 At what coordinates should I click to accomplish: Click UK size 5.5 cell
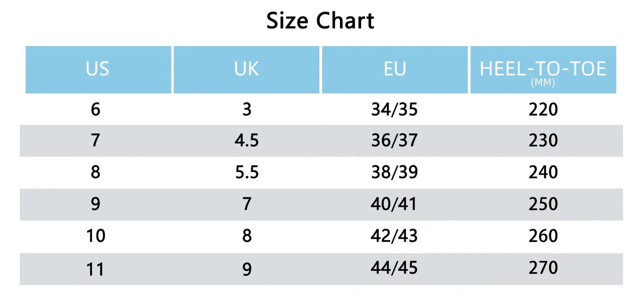(247, 172)
